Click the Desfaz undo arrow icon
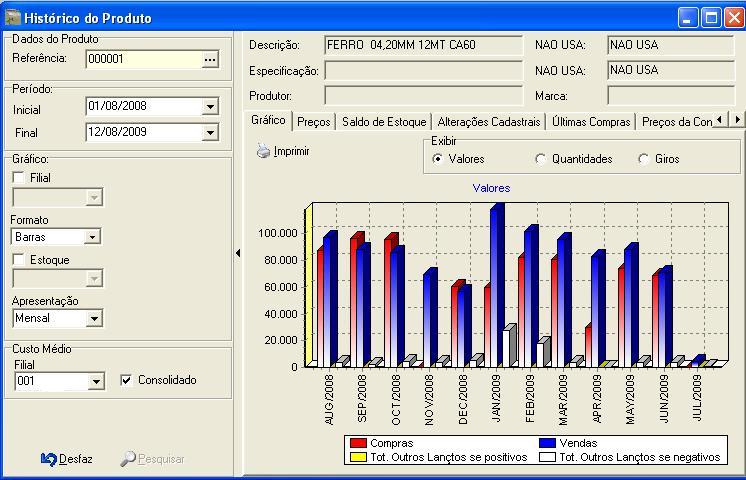746x480 pixels. (49, 459)
